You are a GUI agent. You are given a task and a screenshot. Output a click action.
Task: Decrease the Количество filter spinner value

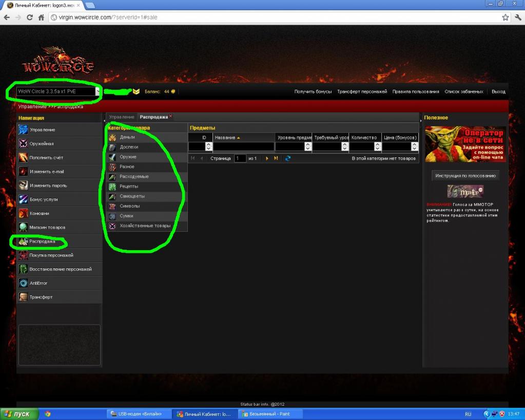[378, 149]
